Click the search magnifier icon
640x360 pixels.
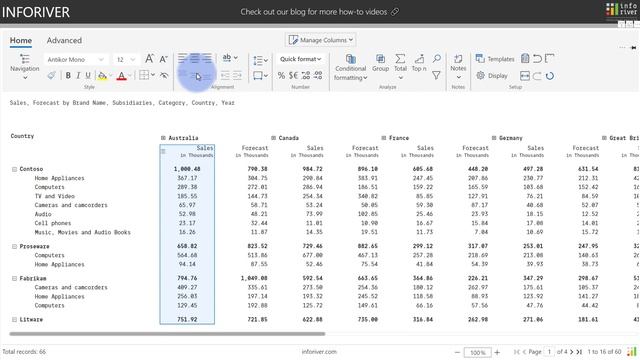pos(437,59)
